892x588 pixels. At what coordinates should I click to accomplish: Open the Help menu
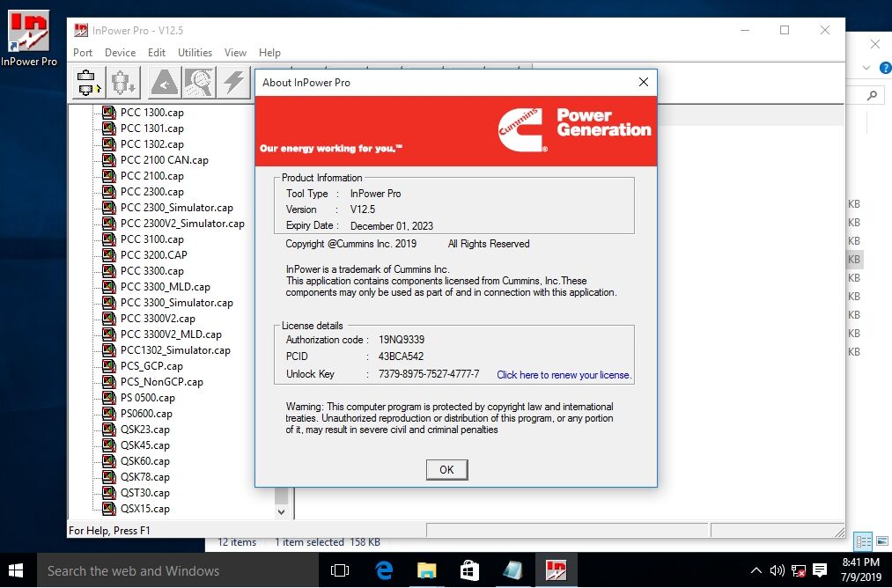[x=269, y=52]
